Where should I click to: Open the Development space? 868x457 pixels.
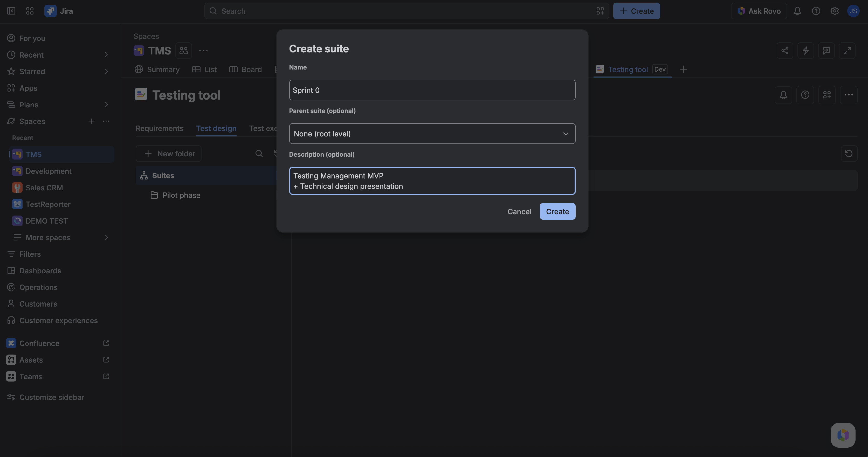(62, 171)
